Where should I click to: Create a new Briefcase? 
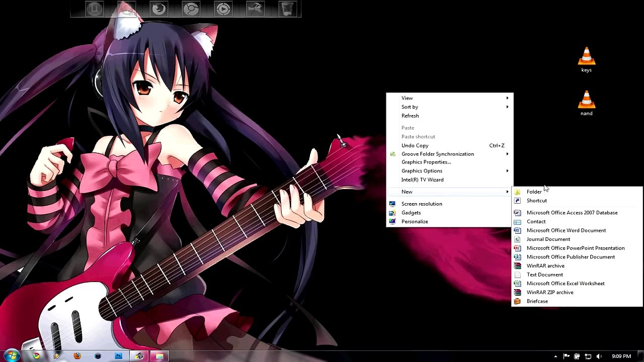(x=577, y=301)
